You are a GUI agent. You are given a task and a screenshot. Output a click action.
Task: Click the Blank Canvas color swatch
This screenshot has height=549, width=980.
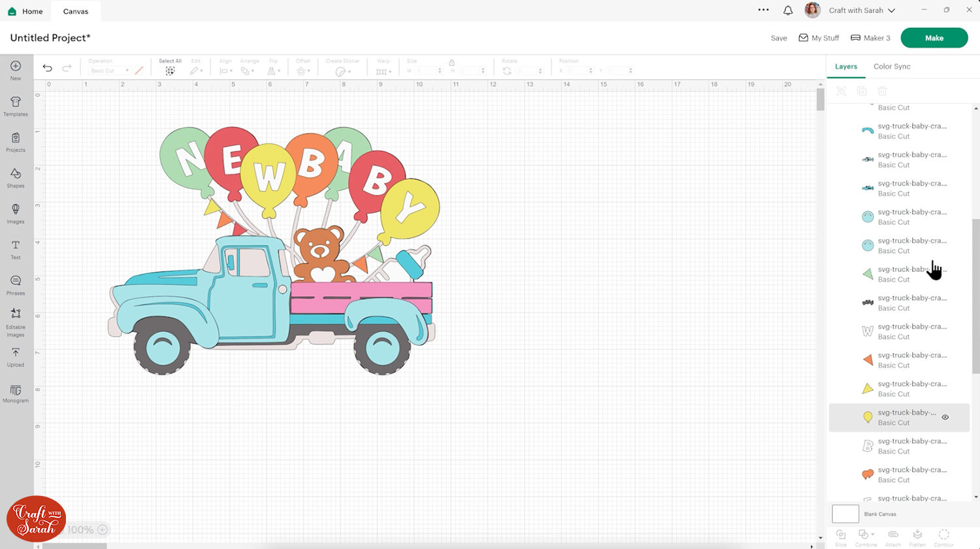(x=845, y=514)
